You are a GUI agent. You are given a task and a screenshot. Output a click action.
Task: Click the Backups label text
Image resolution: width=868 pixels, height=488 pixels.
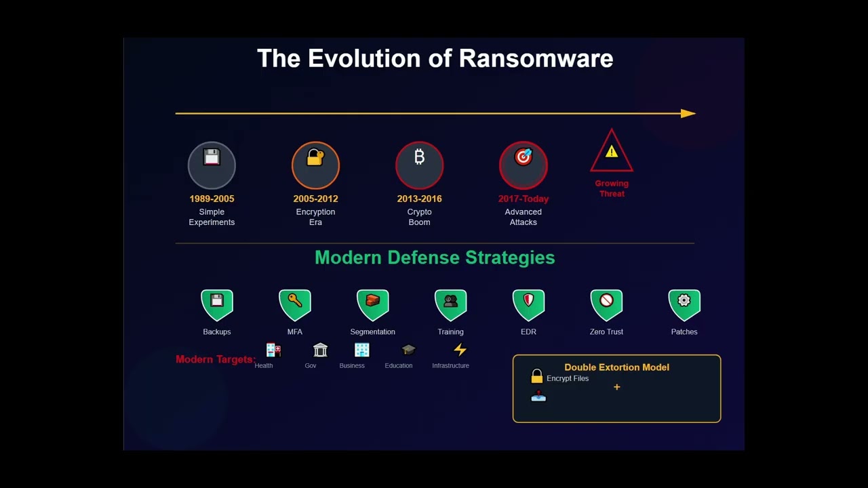(217, 331)
